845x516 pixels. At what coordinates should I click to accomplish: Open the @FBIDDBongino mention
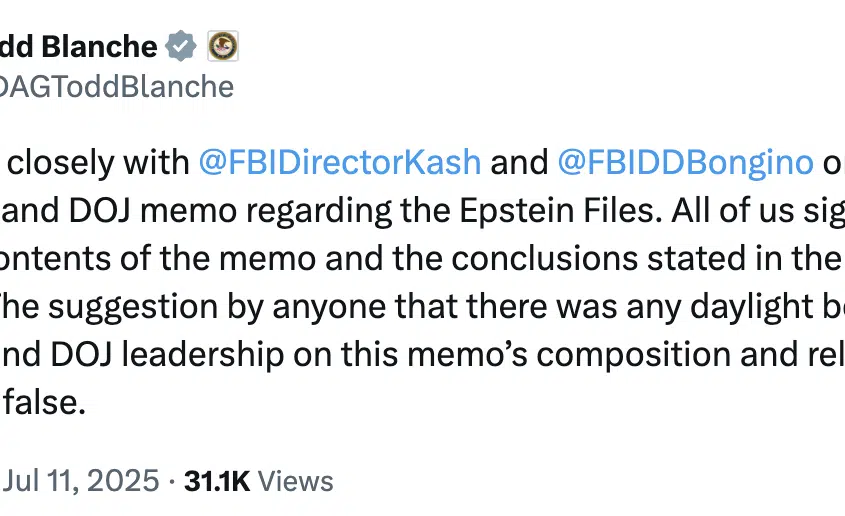coord(685,162)
